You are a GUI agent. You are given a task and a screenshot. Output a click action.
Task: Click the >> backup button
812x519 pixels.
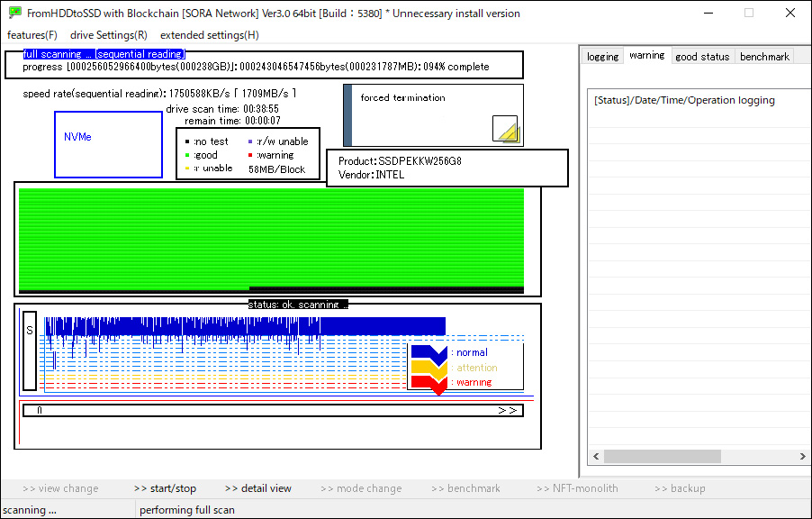[680, 488]
